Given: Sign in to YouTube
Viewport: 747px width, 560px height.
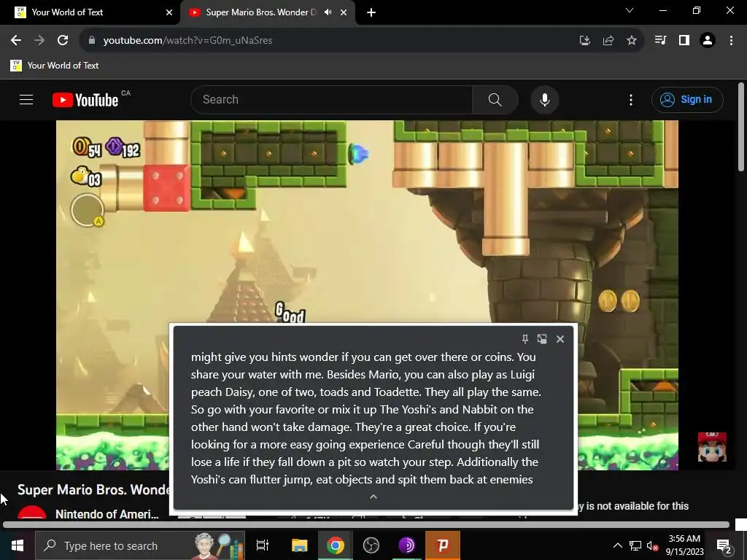Looking at the screenshot, I should pyautogui.click(x=687, y=99).
